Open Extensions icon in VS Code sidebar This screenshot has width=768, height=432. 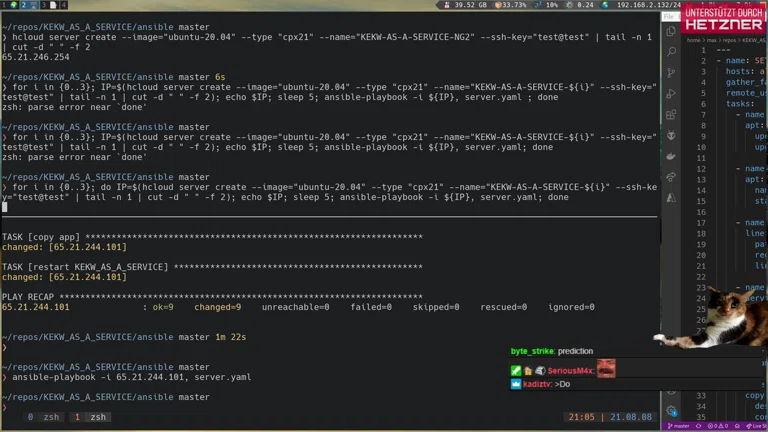[671, 115]
